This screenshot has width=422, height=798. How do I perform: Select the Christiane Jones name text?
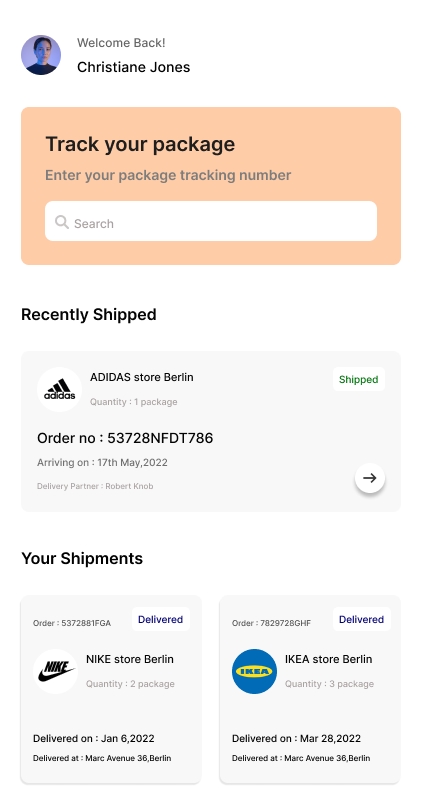(x=133, y=67)
